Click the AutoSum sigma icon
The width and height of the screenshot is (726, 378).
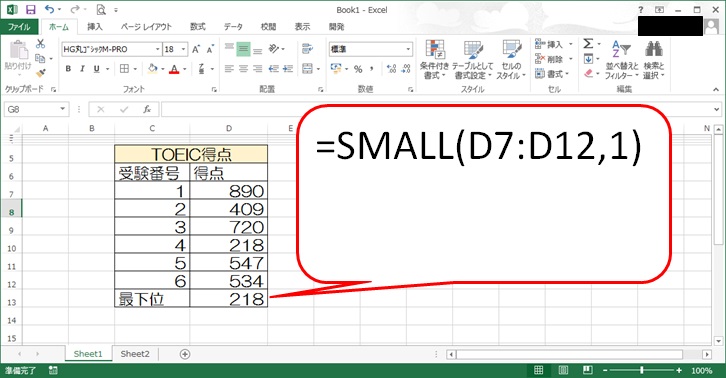[x=588, y=44]
